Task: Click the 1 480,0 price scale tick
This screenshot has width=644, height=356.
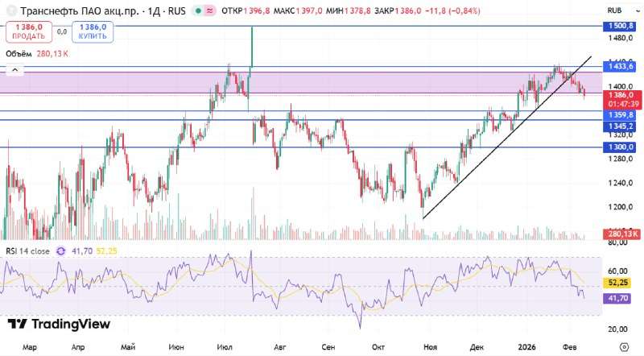Action: (620, 38)
